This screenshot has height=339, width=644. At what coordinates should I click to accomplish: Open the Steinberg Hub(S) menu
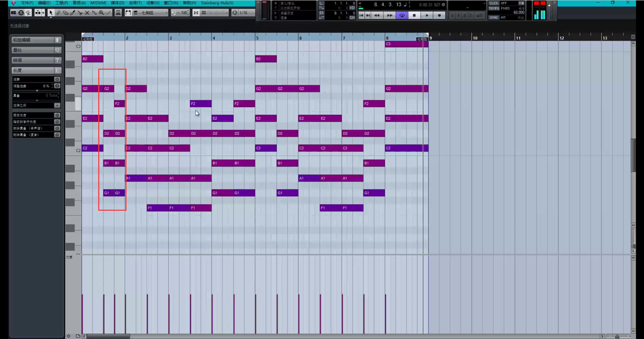click(x=217, y=3)
